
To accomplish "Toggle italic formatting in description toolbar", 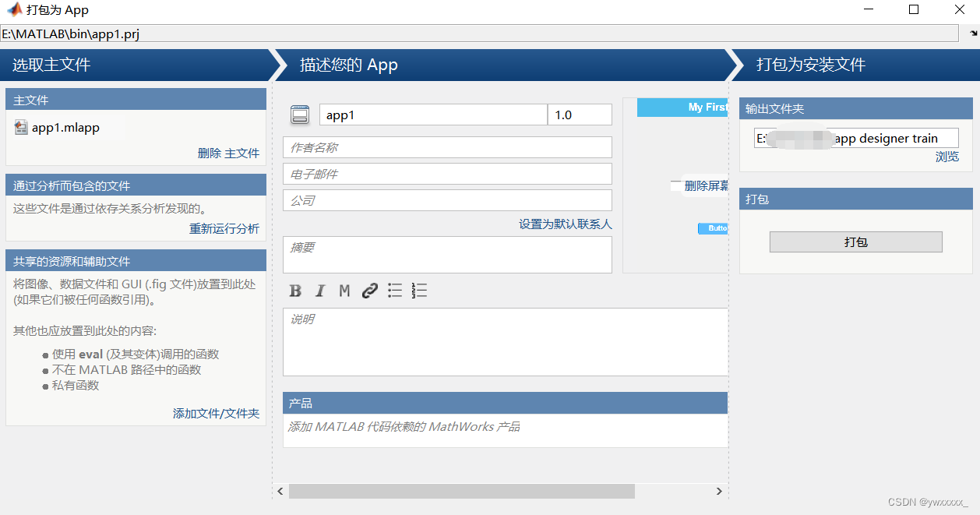I will 319,291.
